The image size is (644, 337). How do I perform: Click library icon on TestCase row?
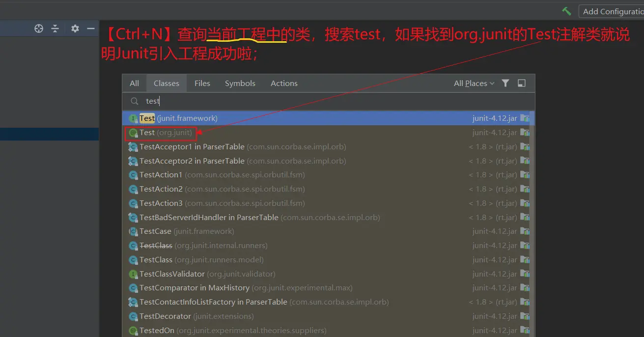click(x=525, y=231)
